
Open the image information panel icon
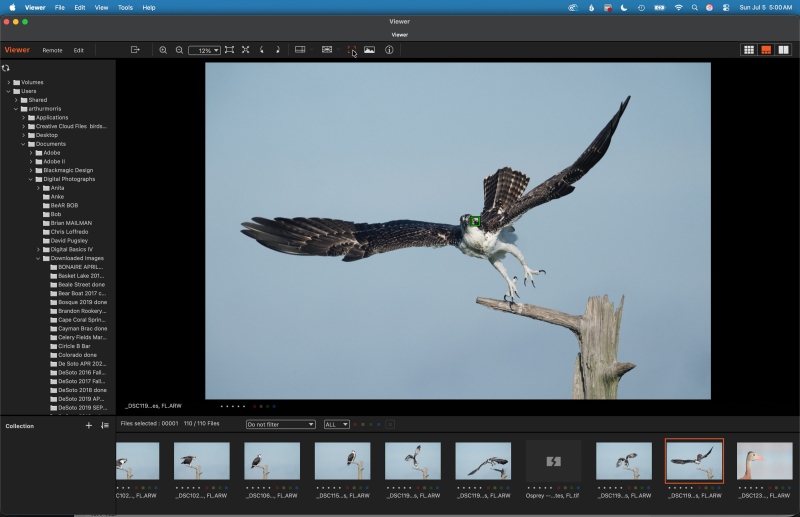389,50
